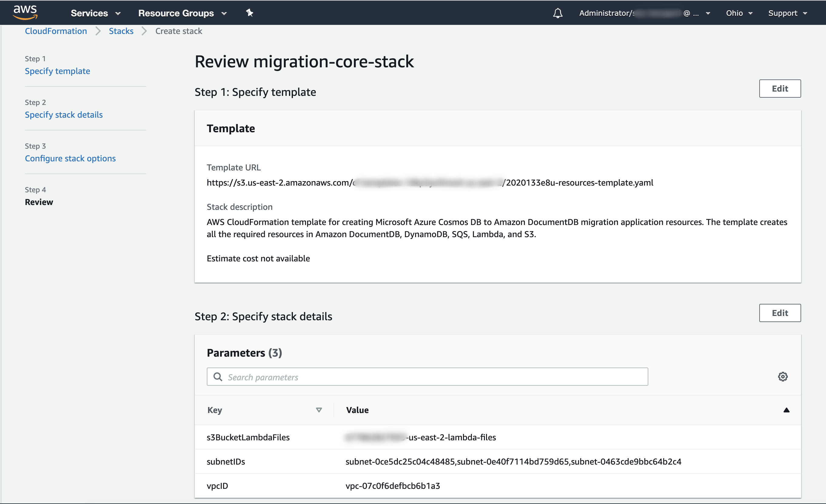Image resolution: width=826 pixels, height=504 pixels.
Task: Click the AWS logo home icon
Action: [x=25, y=12]
